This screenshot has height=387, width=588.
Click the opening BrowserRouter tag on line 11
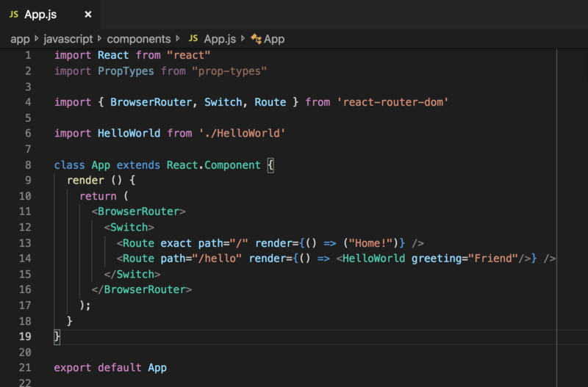(138, 211)
